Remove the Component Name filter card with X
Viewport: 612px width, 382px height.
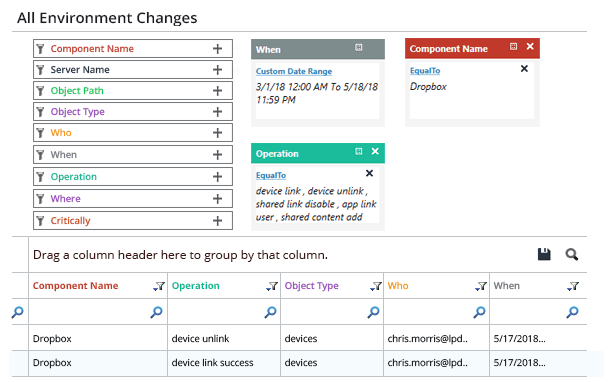click(530, 46)
